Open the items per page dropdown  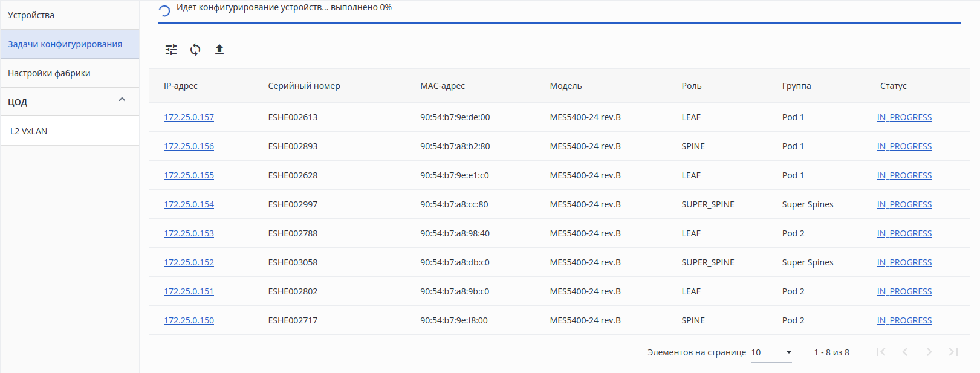click(x=771, y=352)
